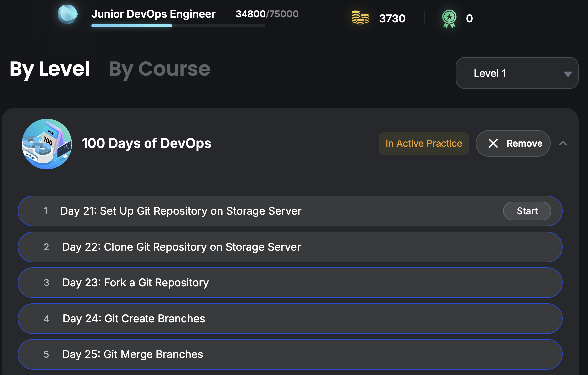Screen dimensions: 588x375
Task: Click the 100 Days of DevOps heading
Action: (147, 143)
